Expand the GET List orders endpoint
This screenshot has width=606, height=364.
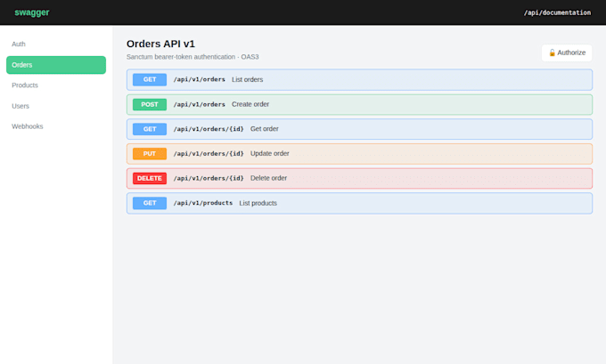pyautogui.click(x=359, y=79)
